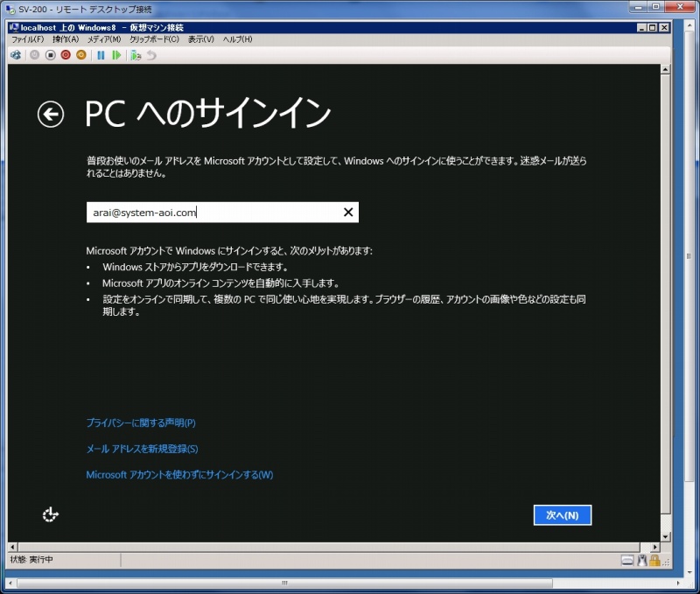
Task: Save VM state with the orange icon
Action: [81, 55]
